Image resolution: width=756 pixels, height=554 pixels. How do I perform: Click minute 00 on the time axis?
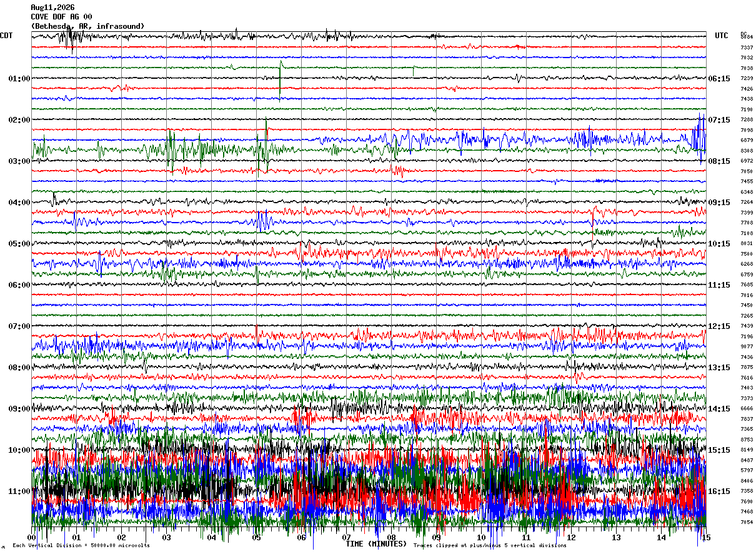[x=32, y=538]
